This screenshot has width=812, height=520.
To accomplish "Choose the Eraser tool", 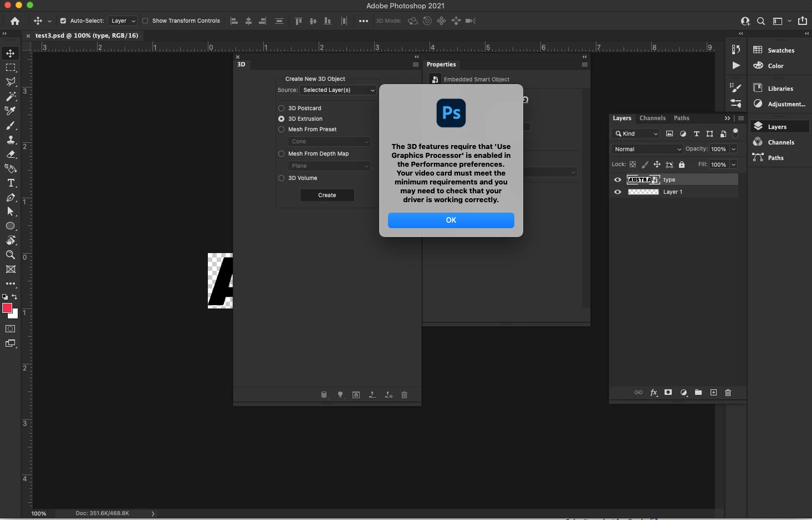I will (11, 154).
